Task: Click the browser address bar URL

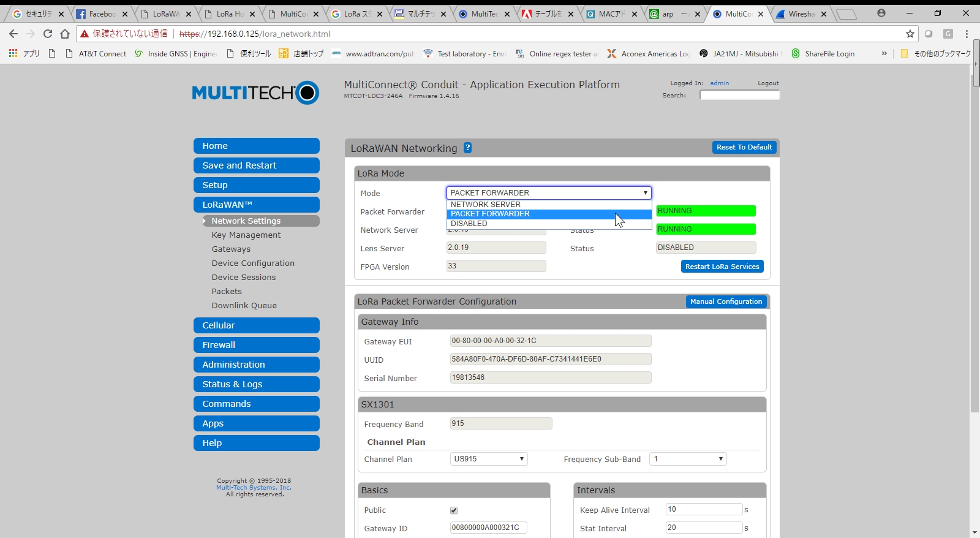Action: click(x=255, y=34)
